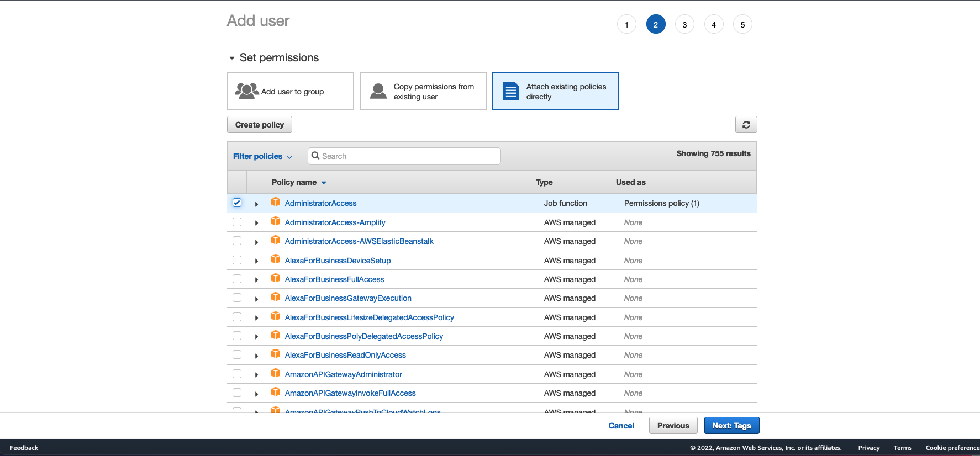Open the AlexaForBusinessGatewayExecution policy link
This screenshot has height=456, width=980.
348,298
